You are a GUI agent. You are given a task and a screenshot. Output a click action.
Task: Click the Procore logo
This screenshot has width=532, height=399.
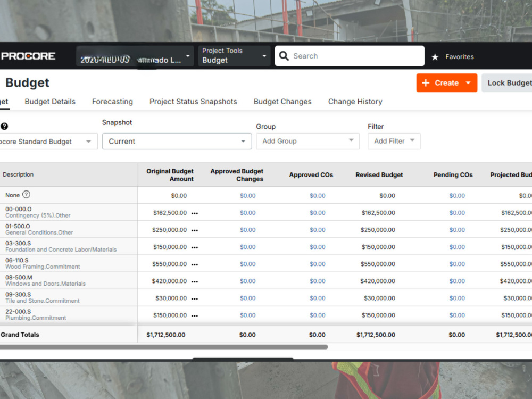pos(28,56)
